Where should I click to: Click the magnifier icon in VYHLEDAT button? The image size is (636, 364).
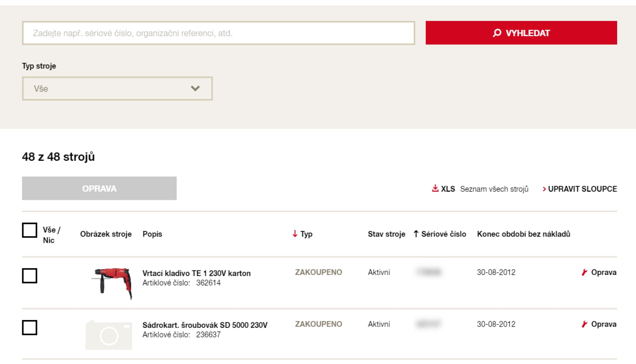(x=497, y=33)
